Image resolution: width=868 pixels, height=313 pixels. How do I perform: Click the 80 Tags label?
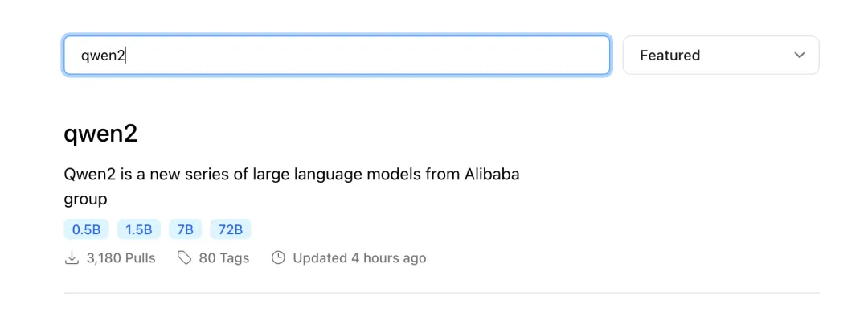[x=224, y=258]
